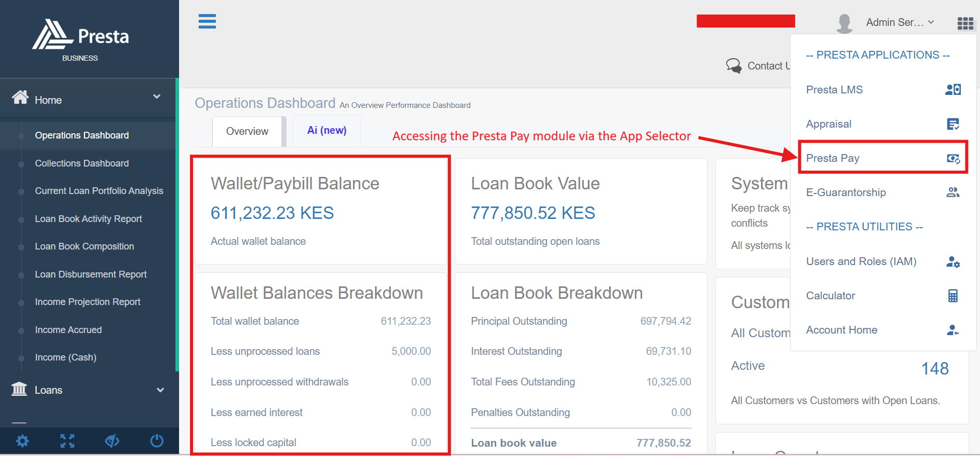The width and height of the screenshot is (980, 456).
Task: Open Loan Book Activity Report
Action: 88,219
